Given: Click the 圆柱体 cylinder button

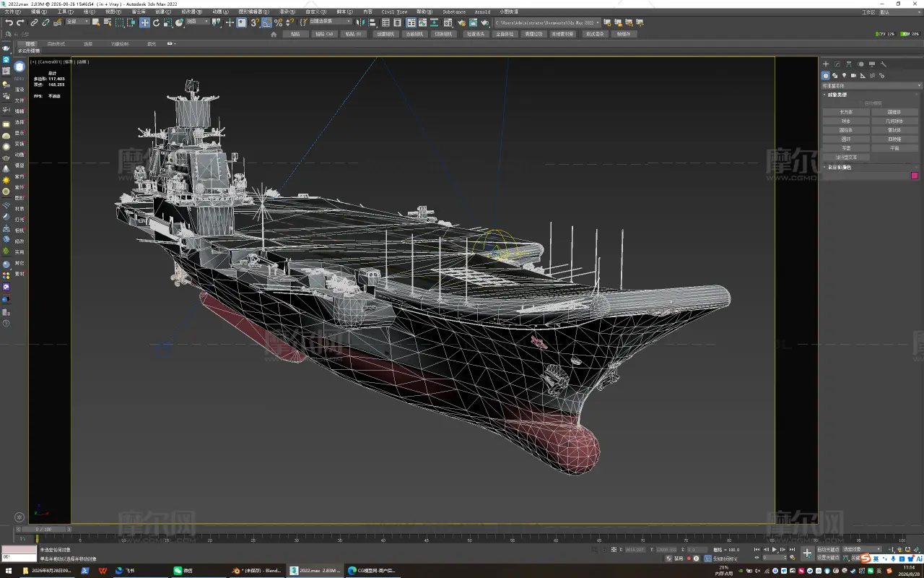Looking at the screenshot, I should coord(846,130).
